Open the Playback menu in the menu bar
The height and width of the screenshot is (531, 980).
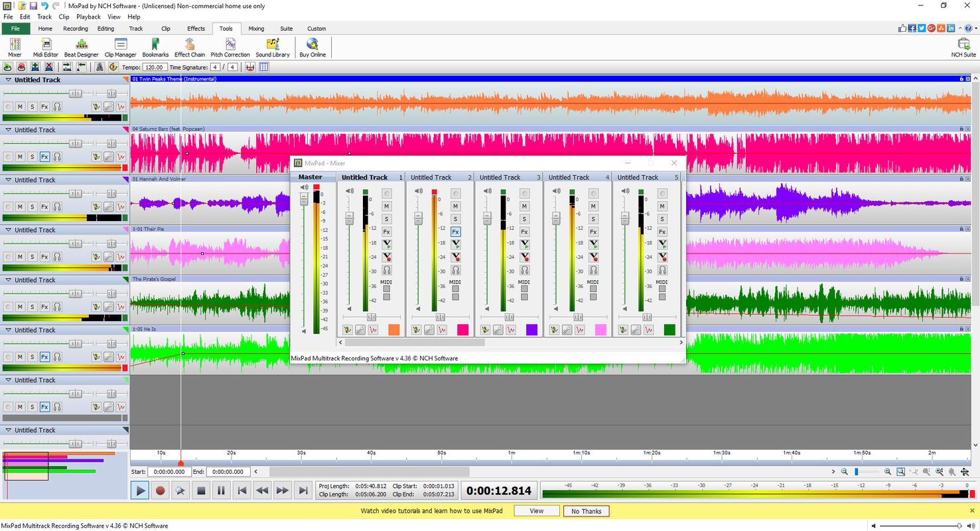click(x=88, y=17)
